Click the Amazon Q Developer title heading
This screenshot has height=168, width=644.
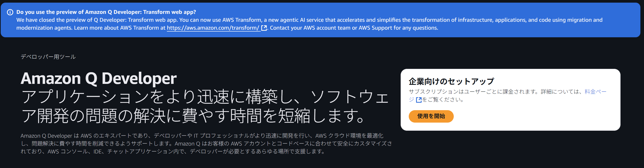tap(99, 78)
